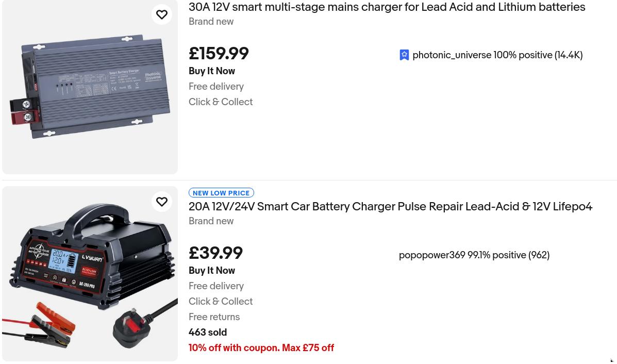Viewport: 617px width, 364px height.
Task: Add the 30A smart charger to watchlist
Action: tap(162, 14)
